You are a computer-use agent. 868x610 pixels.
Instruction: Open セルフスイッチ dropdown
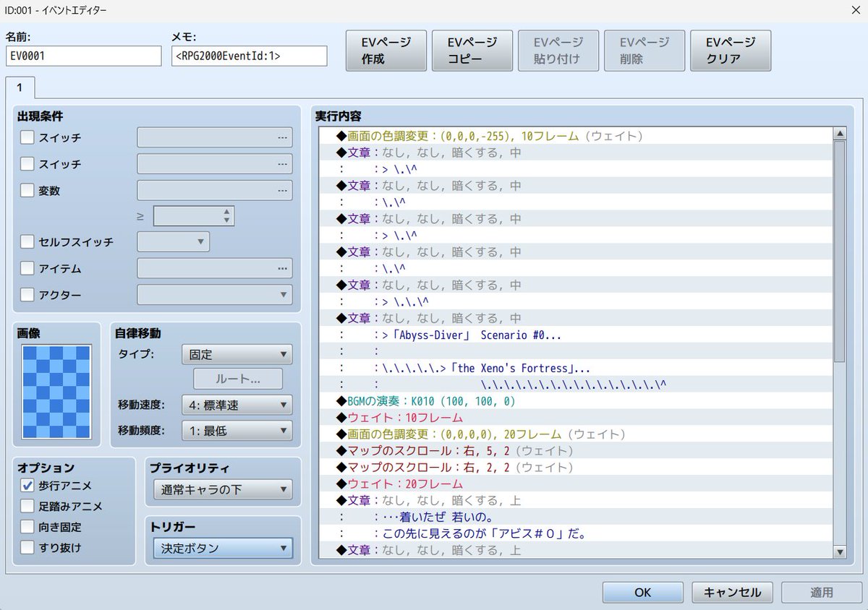(x=174, y=242)
